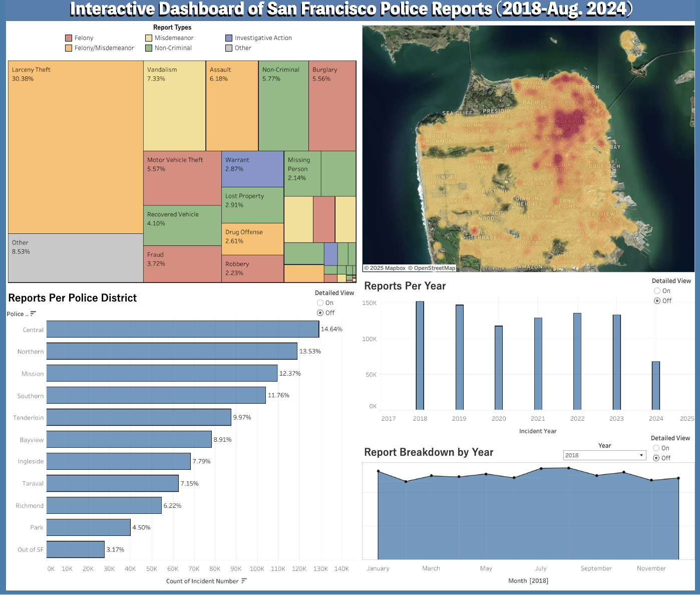The width and height of the screenshot is (700, 595).
Task: Select Off under Reports Per Year Detailed View
Action: coord(657,301)
